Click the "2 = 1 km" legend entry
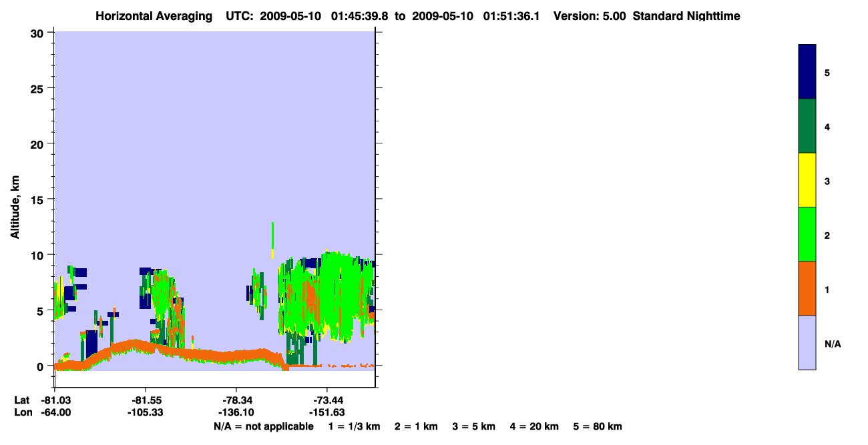The height and width of the screenshot is (445, 868). [x=416, y=426]
